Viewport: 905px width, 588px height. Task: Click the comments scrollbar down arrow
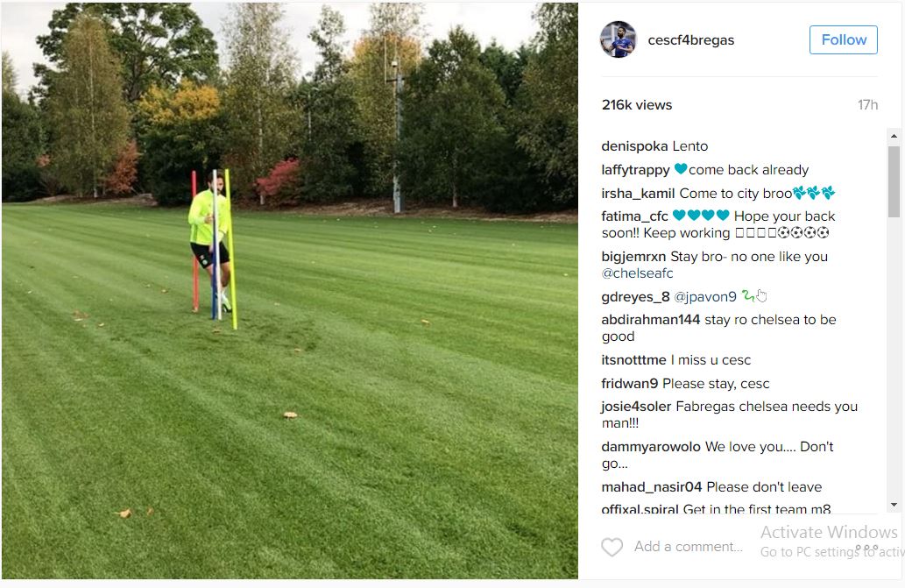click(x=894, y=505)
